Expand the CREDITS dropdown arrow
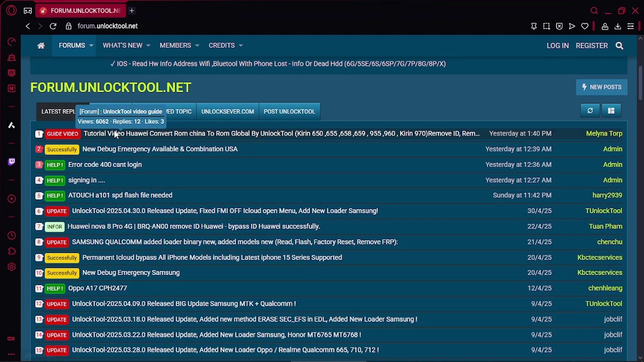Screen dimensions: 644x362 (x=240, y=46)
